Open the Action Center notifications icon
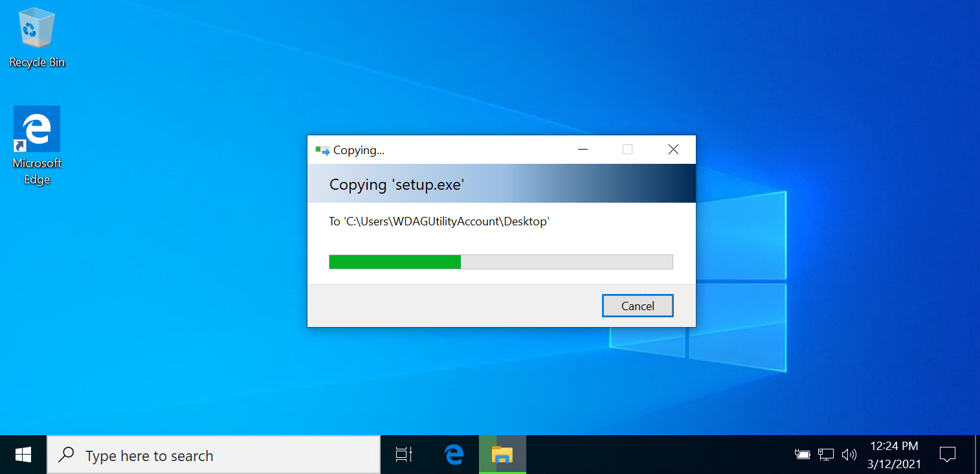Viewport: 980px width, 474px height. [x=948, y=455]
